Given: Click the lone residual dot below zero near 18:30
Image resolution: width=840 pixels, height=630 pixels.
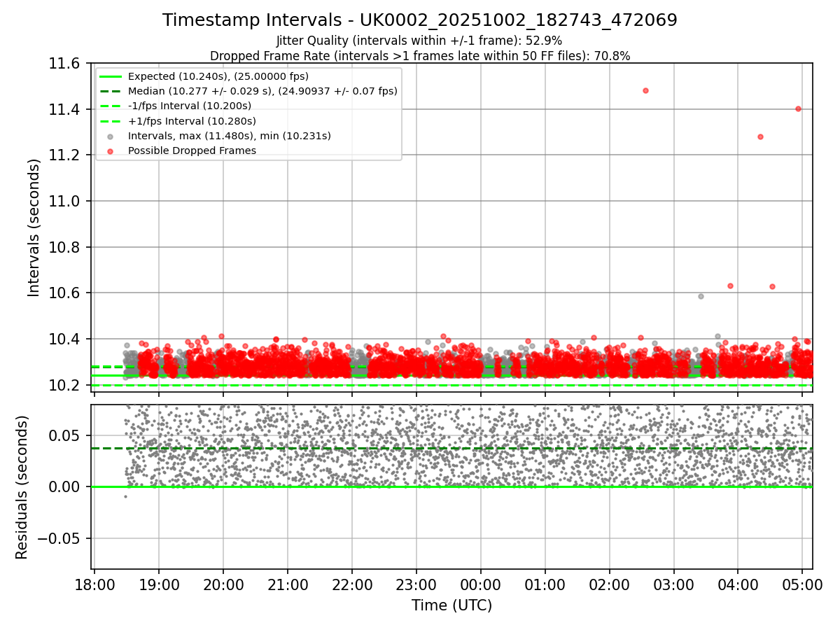Looking at the screenshot, I should pyautogui.click(x=125, y=496).
